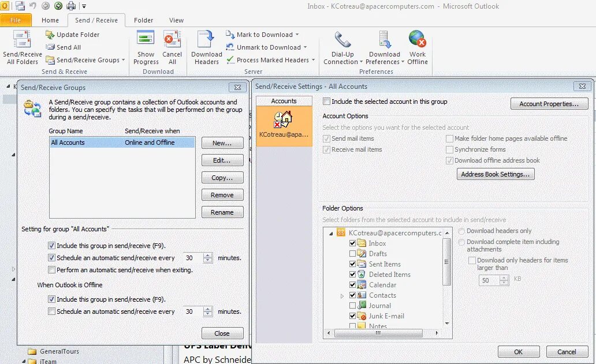
Task: Switch to Send / Receive ribbon tab
Action: pyautogui.click(x=96, y=20)
